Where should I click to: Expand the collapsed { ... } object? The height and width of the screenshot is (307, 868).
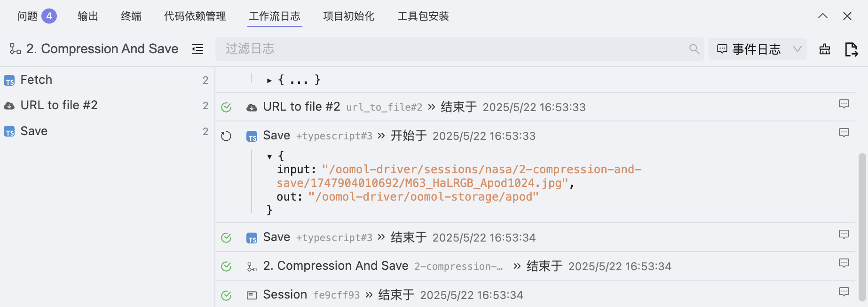coord(269,81)
